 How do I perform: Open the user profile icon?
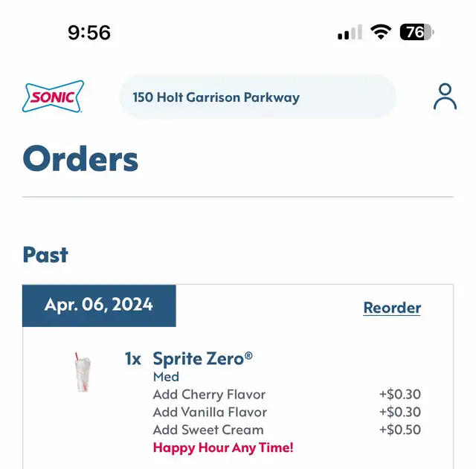pyautogui.click(x=445, y=97)
